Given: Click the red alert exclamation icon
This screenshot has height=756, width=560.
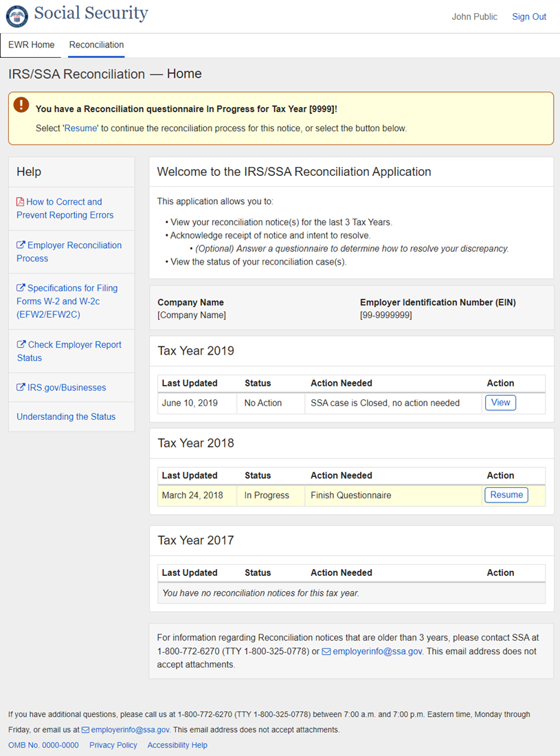Looking at the screenshot, I should 22,105.
